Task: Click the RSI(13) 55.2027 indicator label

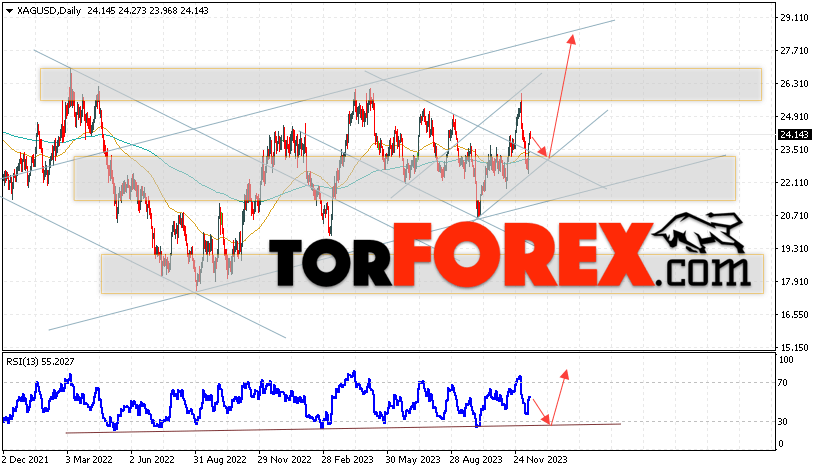Action: pyautogui.click(x=41, y=361)
